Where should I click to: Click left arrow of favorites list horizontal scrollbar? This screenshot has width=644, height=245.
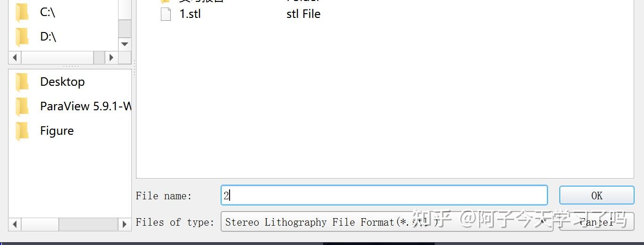click(15, 224)
